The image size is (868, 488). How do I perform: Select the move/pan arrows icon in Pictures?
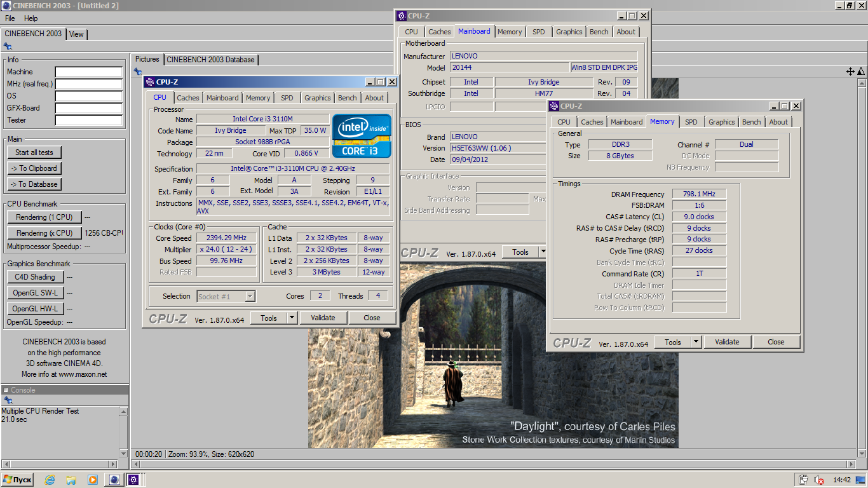point(850,72)
